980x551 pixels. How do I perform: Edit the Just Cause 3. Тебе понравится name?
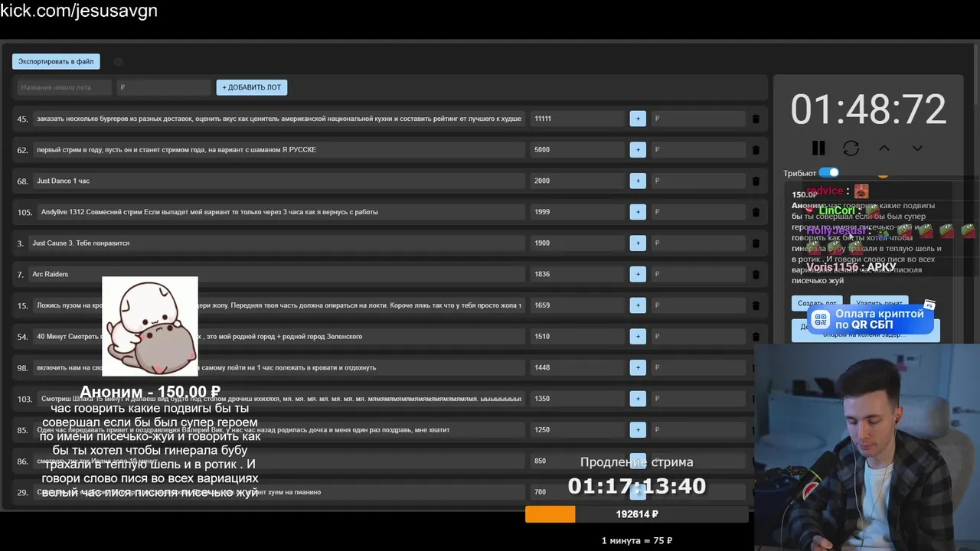click(276, 243)
